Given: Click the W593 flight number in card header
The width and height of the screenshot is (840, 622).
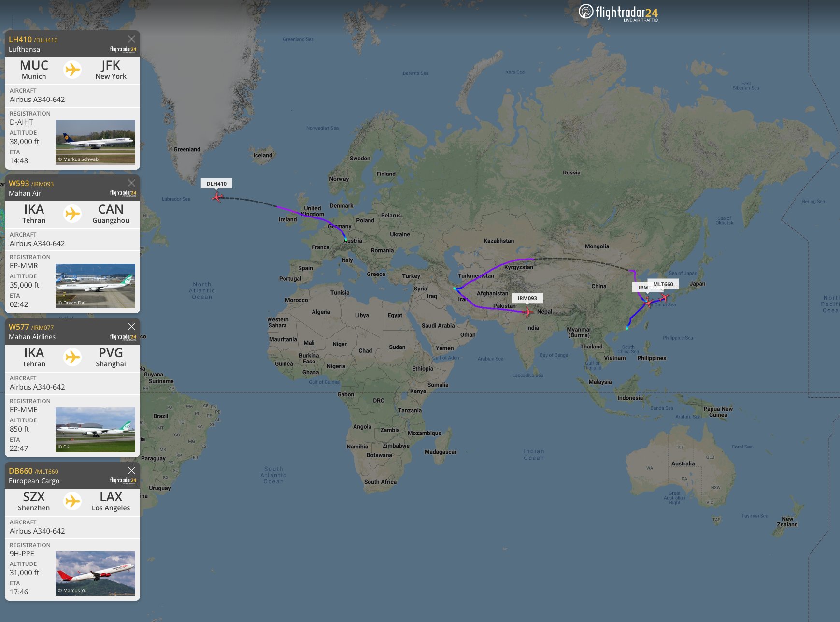Looking at the screenshot, I should (19, 184).
